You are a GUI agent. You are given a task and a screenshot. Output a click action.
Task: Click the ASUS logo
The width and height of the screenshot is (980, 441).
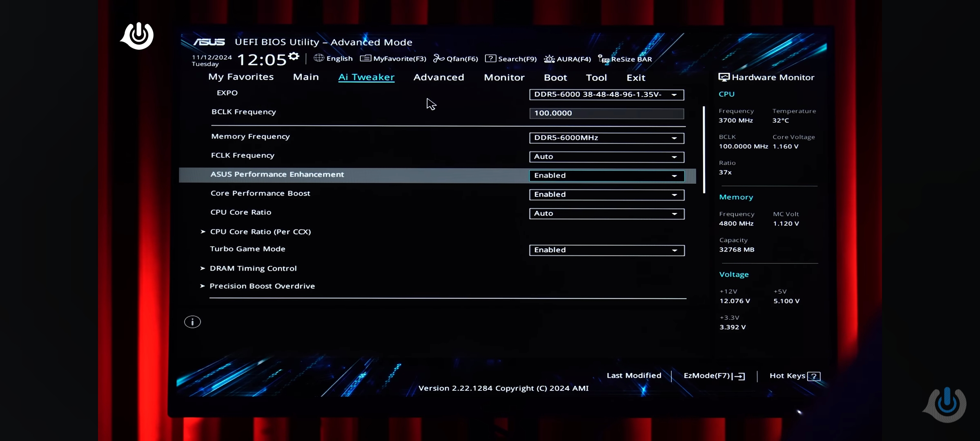(209, 42)
